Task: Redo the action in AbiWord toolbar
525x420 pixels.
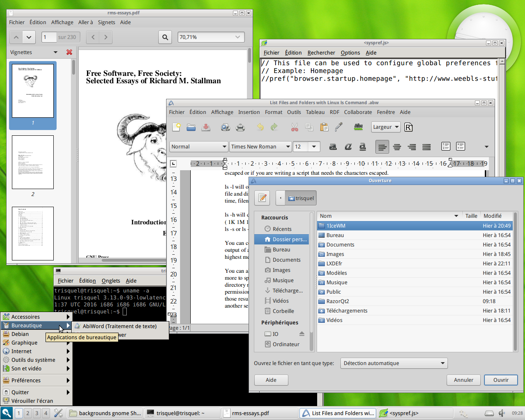Action: coord(275,127)
